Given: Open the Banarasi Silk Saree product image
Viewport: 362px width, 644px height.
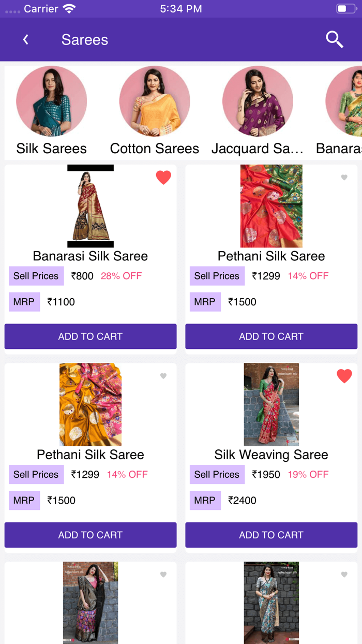Looking at the screenshot, I should click(x=90, y=206).
